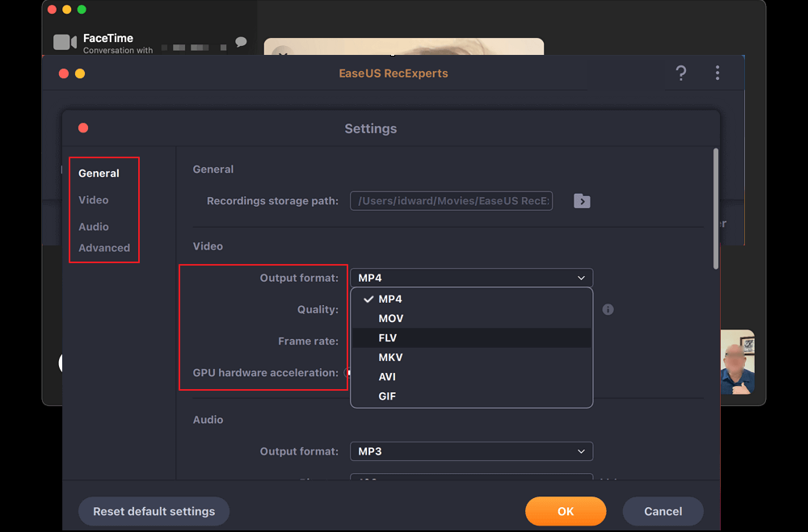Click the "Quality:" label
The image size is (808, 532).
pos(318,309)
